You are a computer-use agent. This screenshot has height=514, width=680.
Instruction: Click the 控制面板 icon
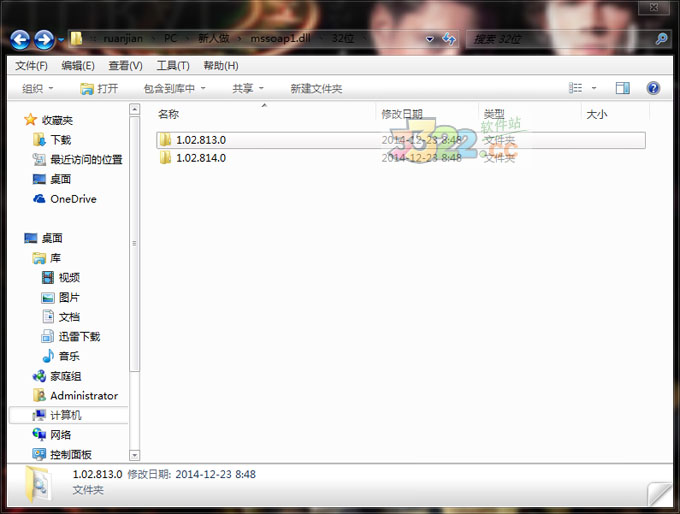tap(39, 454)
